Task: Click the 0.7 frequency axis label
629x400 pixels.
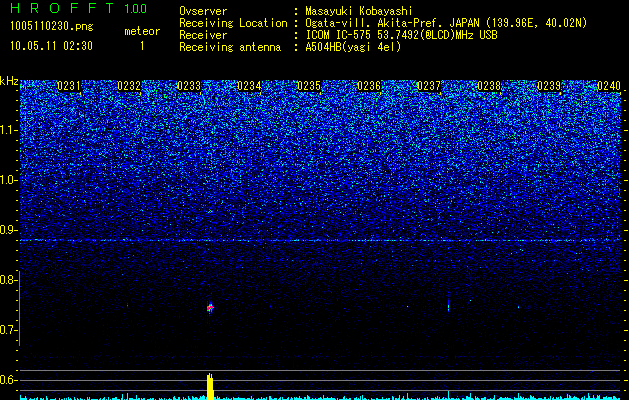Action: click(x=8, y=330)
